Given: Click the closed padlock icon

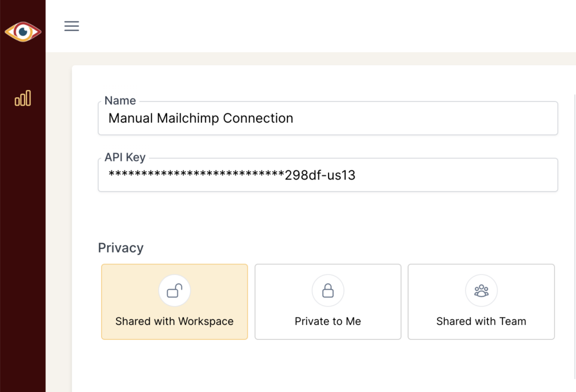Looking at the screenshot, I should (328, 291).
